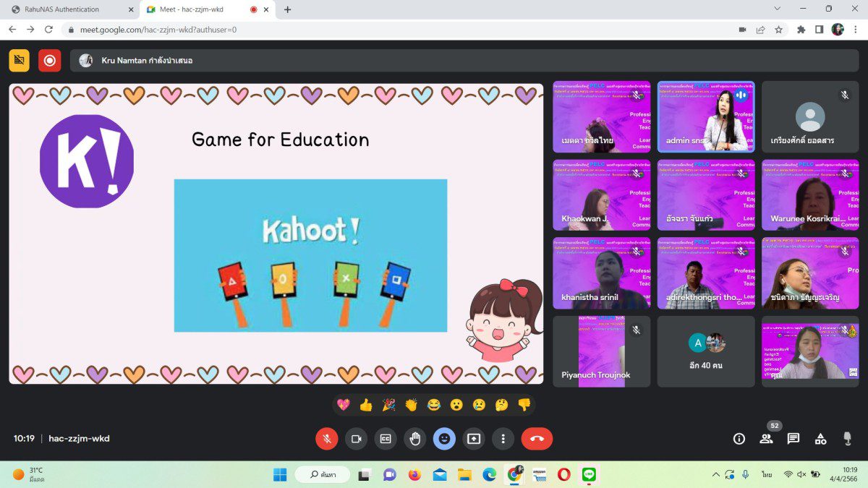Send the thumbs up reaction
Viewport: 868px width, 488px height.
tap(366, 405)
